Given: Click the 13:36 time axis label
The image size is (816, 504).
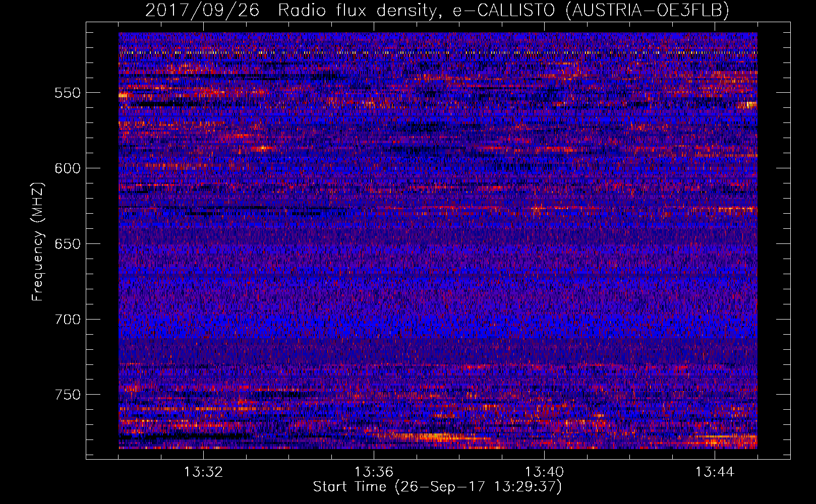Looking at the screenshot, I should pyautogui.click(x=374, y=472).
